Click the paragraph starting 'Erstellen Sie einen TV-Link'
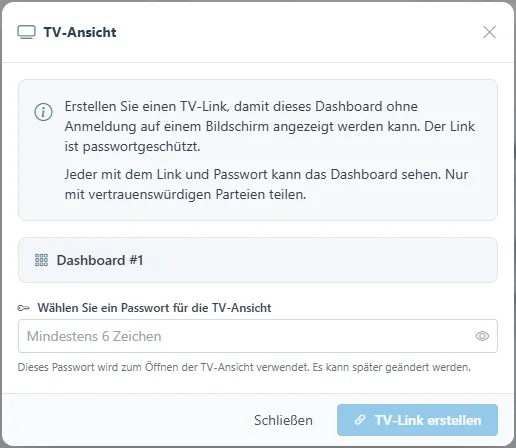 (269, 126)
